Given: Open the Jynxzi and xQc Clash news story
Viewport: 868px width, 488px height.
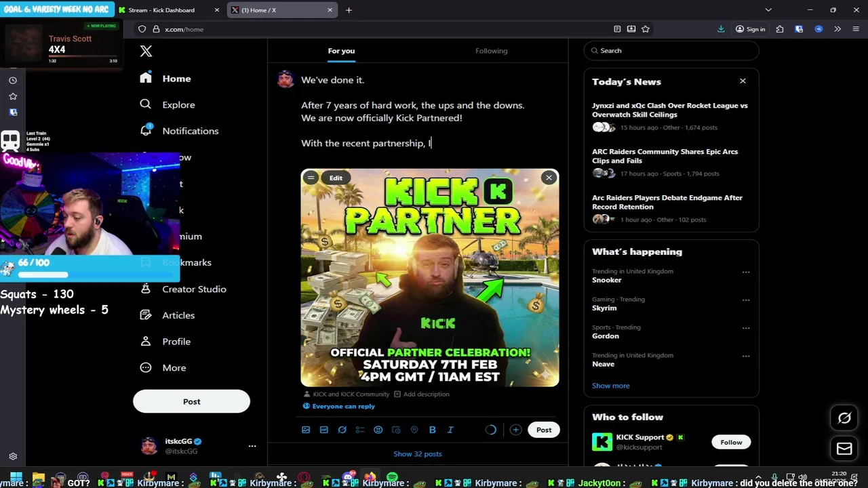Looking at the screenshot, I should (671, 117).
